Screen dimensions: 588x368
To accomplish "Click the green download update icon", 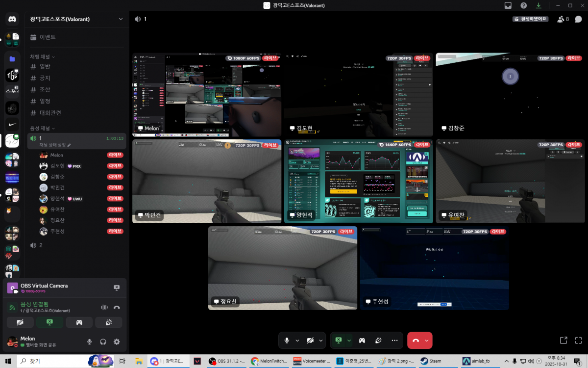I will (x=539, y=5).
